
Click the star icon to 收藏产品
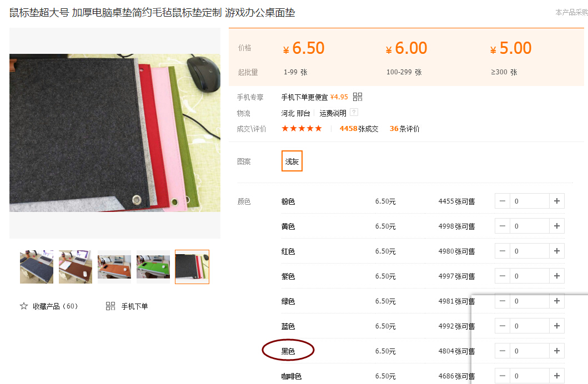pos(24,306)
